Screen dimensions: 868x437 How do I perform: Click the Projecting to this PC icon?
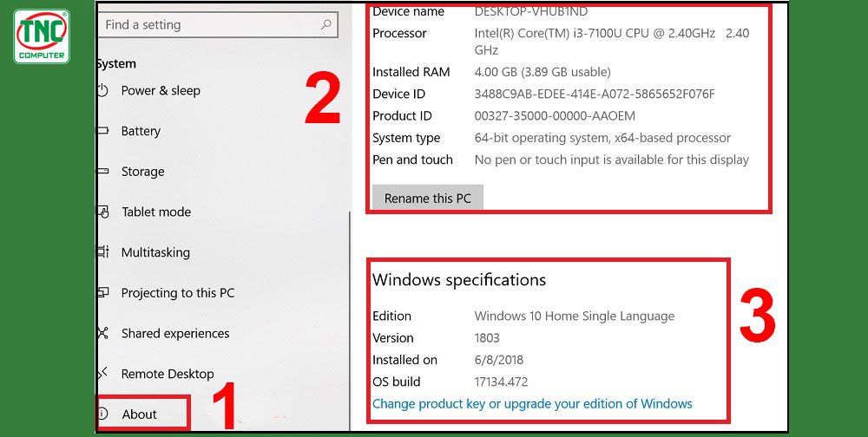103,292
